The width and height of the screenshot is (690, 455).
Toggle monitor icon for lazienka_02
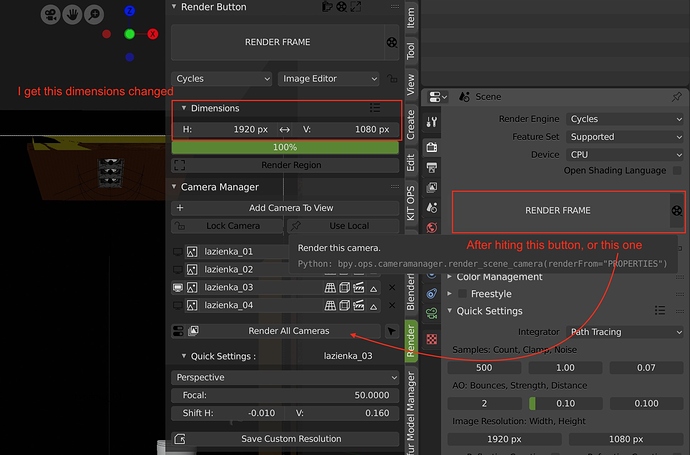pyautogui.click(x=178, y=270)
